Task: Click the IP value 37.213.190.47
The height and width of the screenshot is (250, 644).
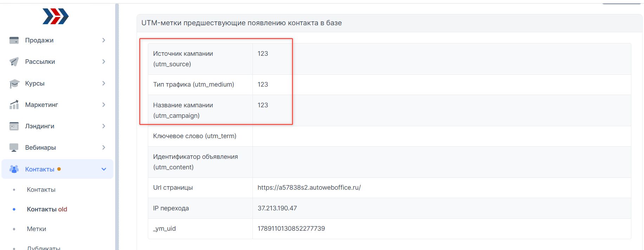Action: tap(277, 208)
